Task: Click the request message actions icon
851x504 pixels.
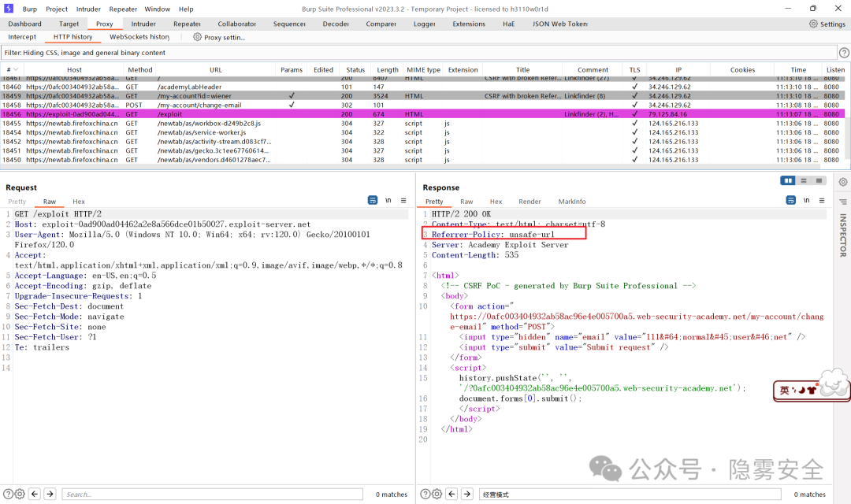Action: (372, 200)
